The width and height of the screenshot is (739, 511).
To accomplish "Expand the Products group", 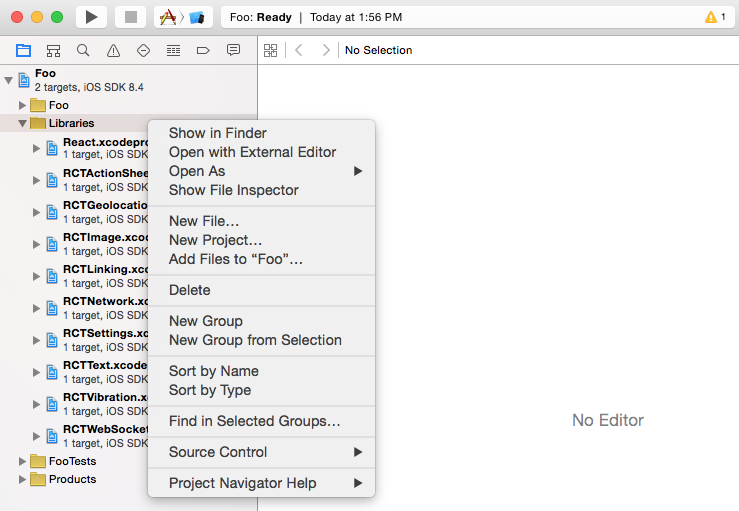I will [x=22, y=479].
